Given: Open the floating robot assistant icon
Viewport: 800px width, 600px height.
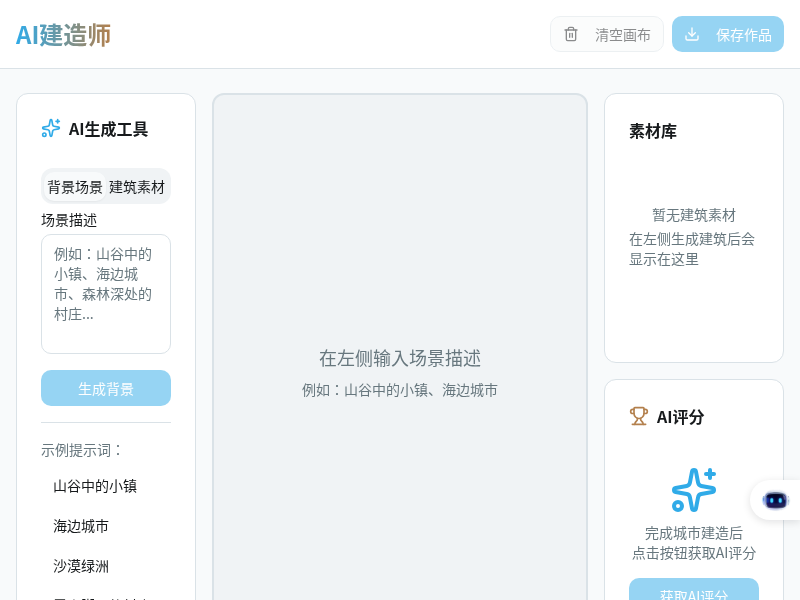Looking at the screenshot, I should [x=775, y=500].
